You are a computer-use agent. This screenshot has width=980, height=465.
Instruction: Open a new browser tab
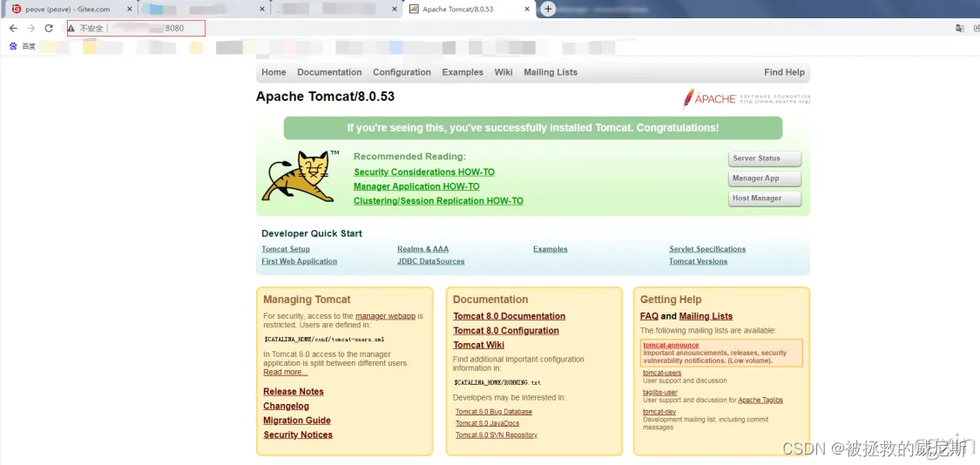coord(548,9)
